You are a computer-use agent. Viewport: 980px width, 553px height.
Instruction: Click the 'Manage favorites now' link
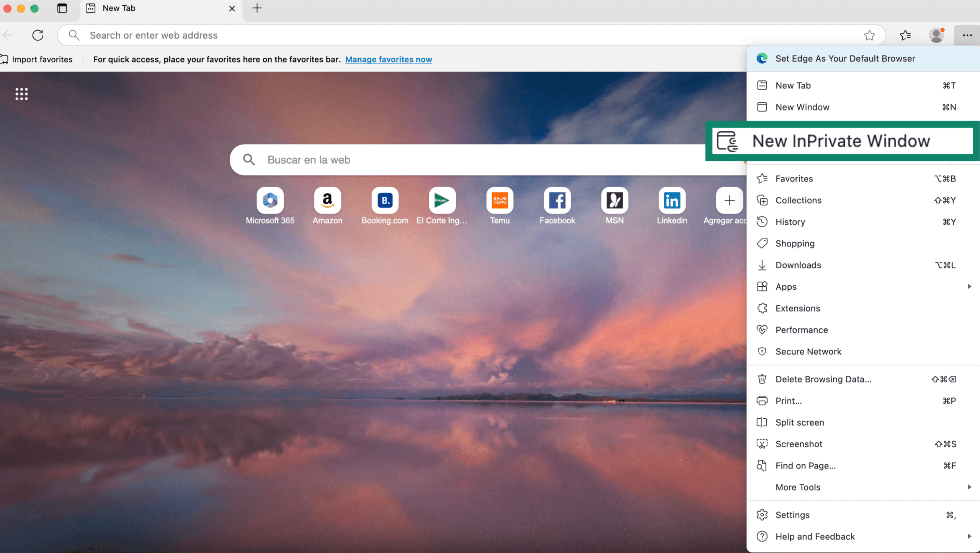(x=389, y=59)
